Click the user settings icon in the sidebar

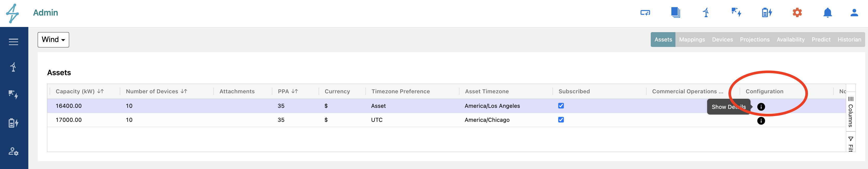pyautogui.click(x=14, y=151)
